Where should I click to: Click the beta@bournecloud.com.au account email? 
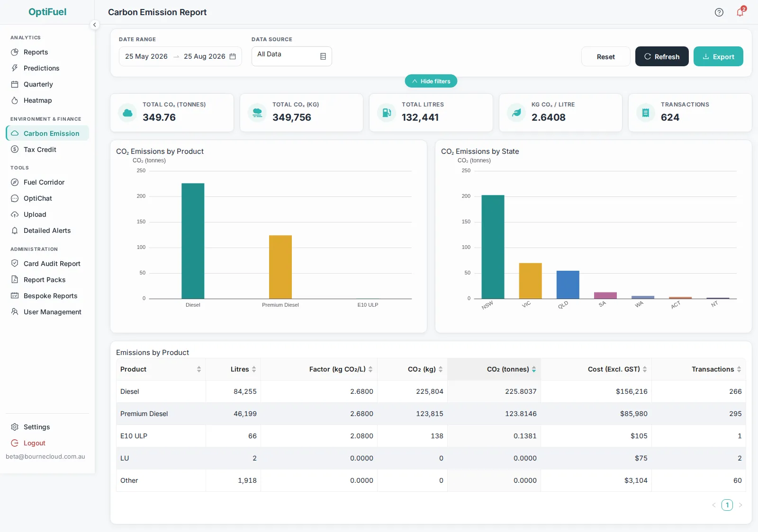coord(45,457)
